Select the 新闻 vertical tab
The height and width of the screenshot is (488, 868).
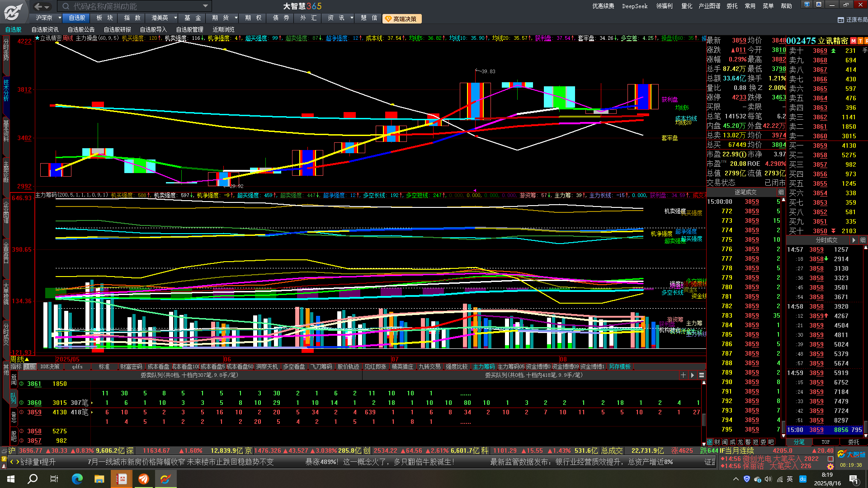14,380
